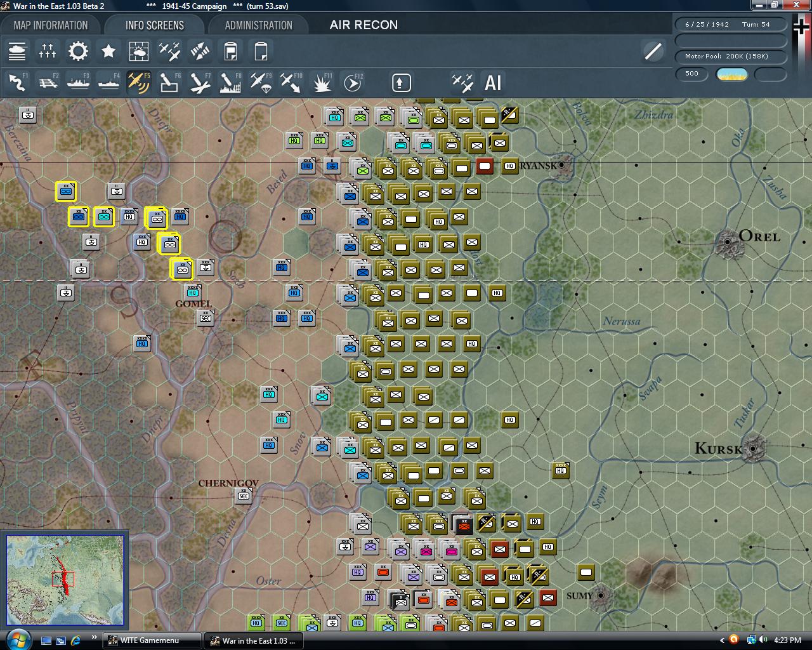Open the INFO SCREENS section
812x650 pixels.
tap(154, 25)
